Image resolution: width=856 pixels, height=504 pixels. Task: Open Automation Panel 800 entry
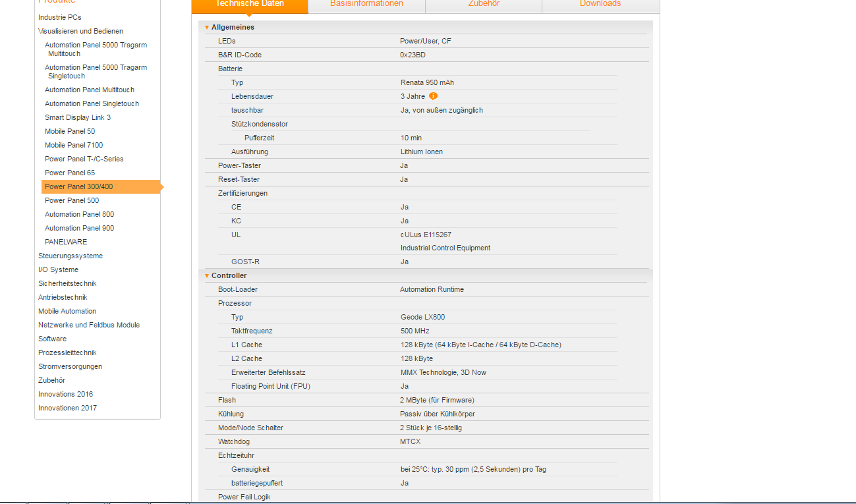pyautogui.click(x=79, y=214)
